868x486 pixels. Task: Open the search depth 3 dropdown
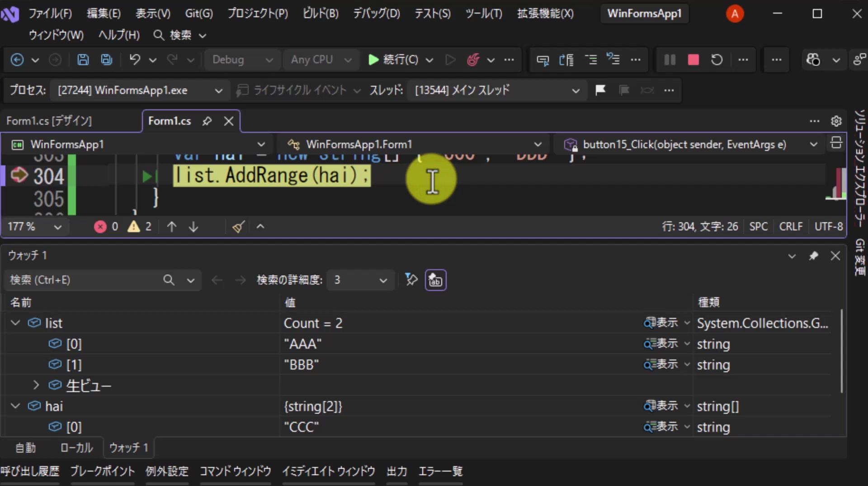tap(360, 280)
